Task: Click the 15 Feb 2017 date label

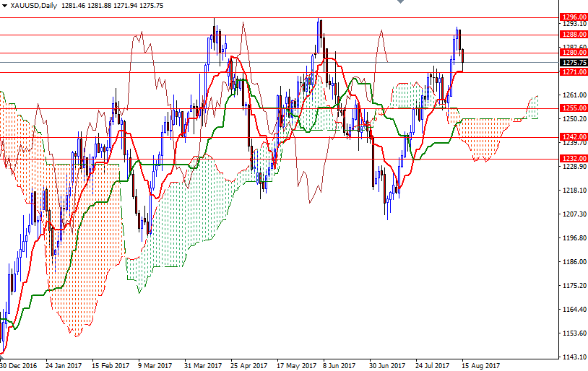Action: pyautogui.click(x=111, y=365)
